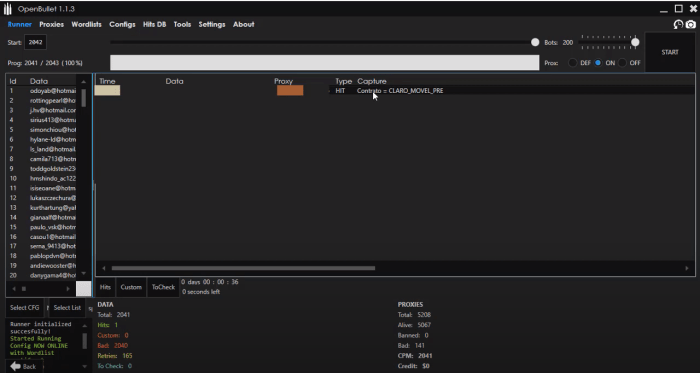Viewport: 700px width, 373px height.
Task: Maximize the OpenBullet window
Action: pos(679,9)
